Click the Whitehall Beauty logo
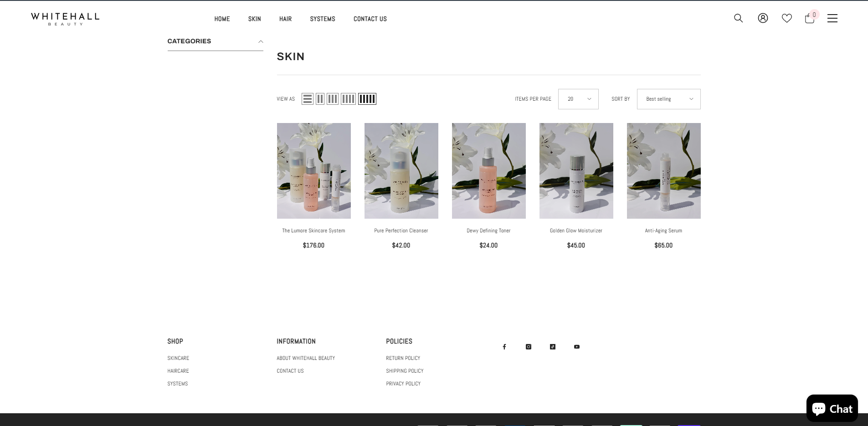This screenshot has height=426, width=868. 65,19
